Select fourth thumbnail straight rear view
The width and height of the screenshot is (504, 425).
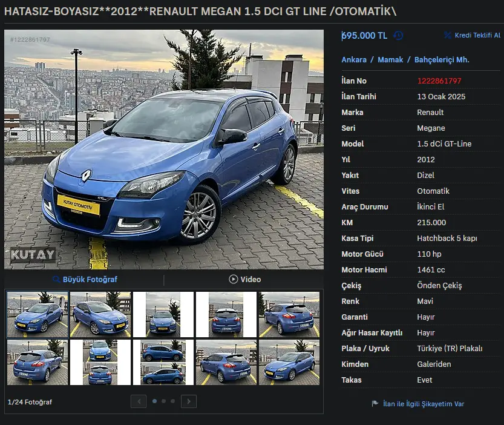[226, 314]
